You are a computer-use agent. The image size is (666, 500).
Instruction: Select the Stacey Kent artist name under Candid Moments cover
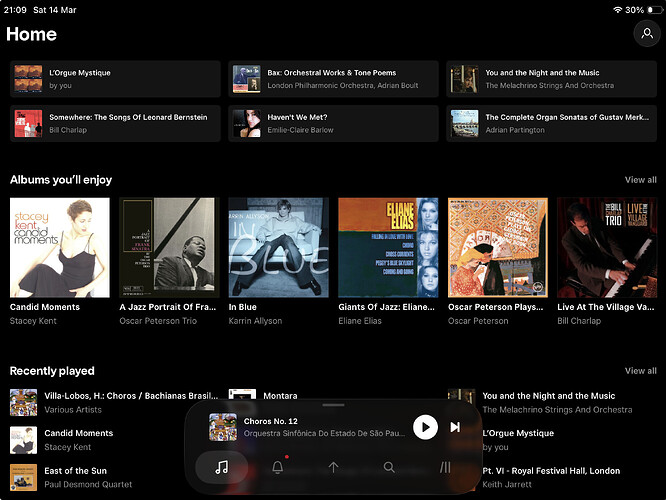(x=33, y=321)
